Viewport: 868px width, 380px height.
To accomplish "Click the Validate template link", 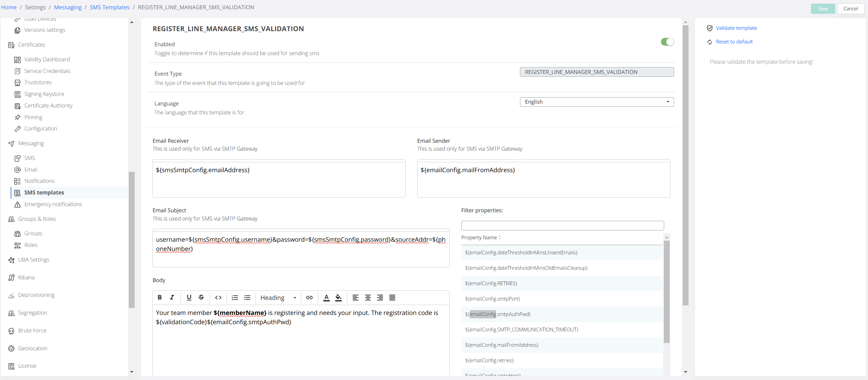I will tap(736, 28).
